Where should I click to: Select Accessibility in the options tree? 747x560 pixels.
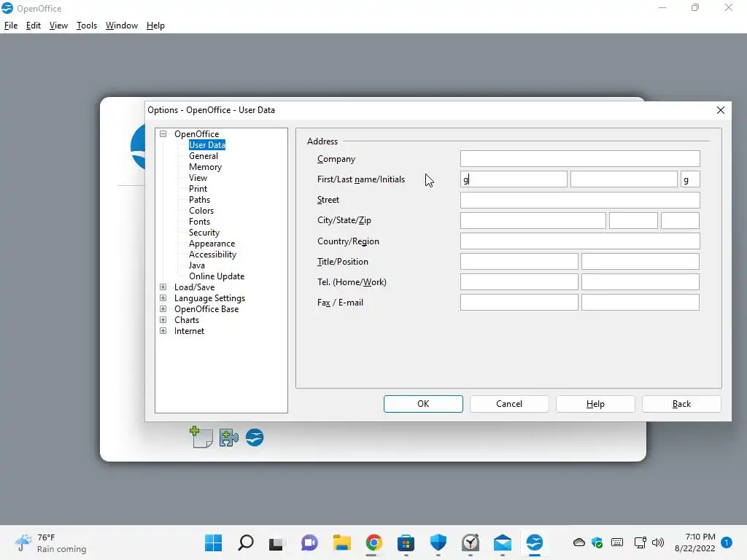[x=212, y=254]
